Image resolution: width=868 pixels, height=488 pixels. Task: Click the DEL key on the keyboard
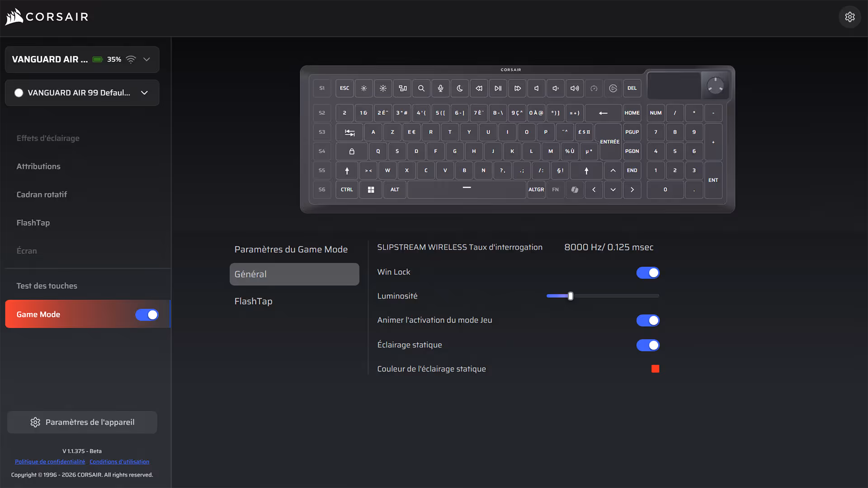pos(632,88)
